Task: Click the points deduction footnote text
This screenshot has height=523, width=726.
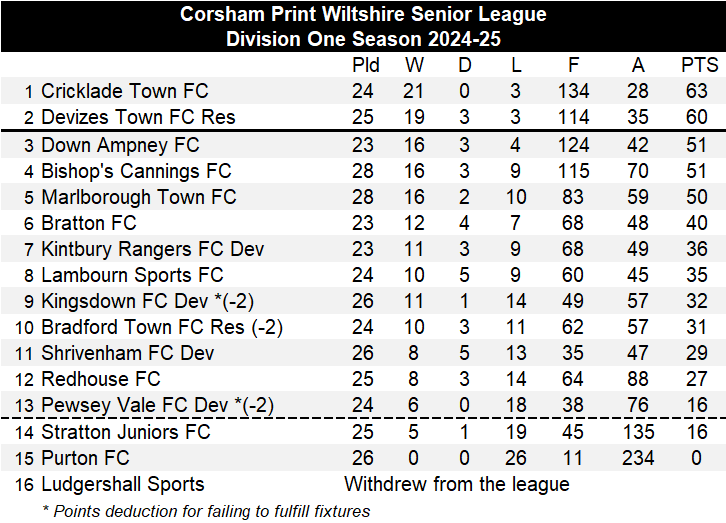Action: 205,511
